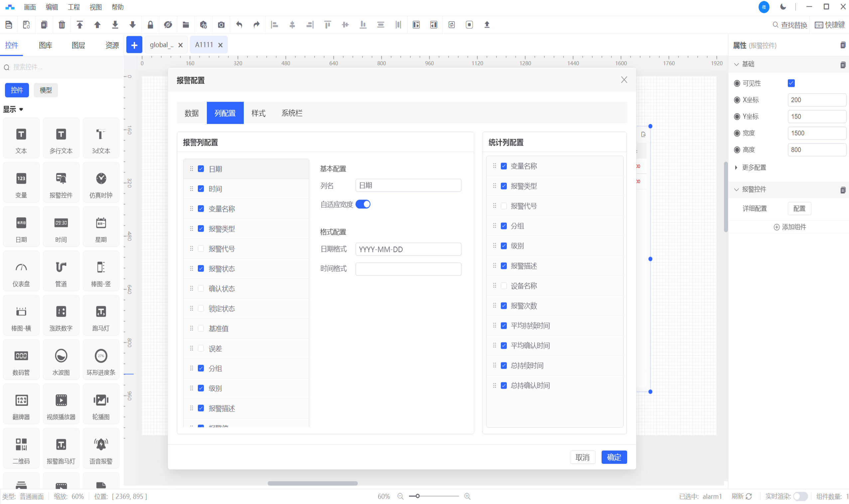Screen dimensions: 849x504
Task: Toggle dark mode moon icon
Action: [x=783, y=7]
